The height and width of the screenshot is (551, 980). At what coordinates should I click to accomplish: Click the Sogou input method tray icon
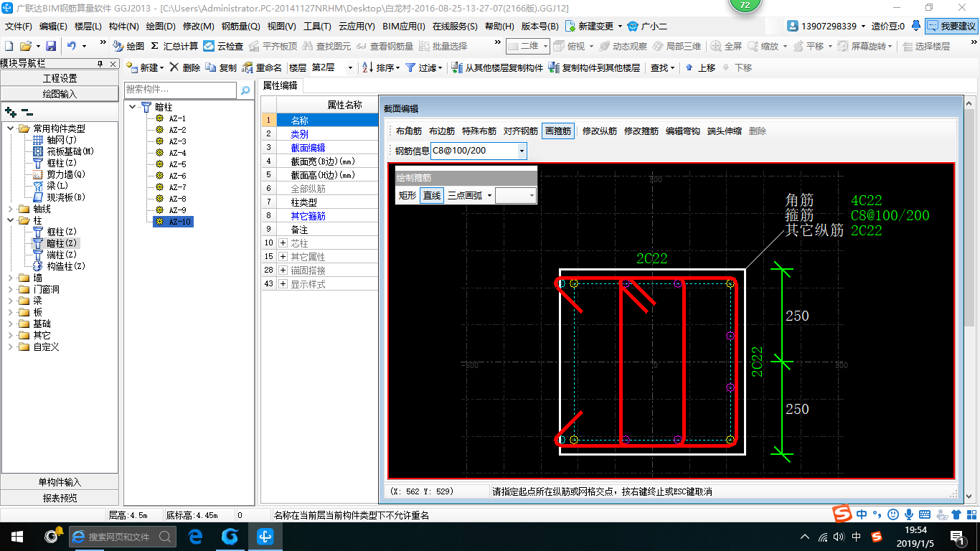(x=877, y=536)
